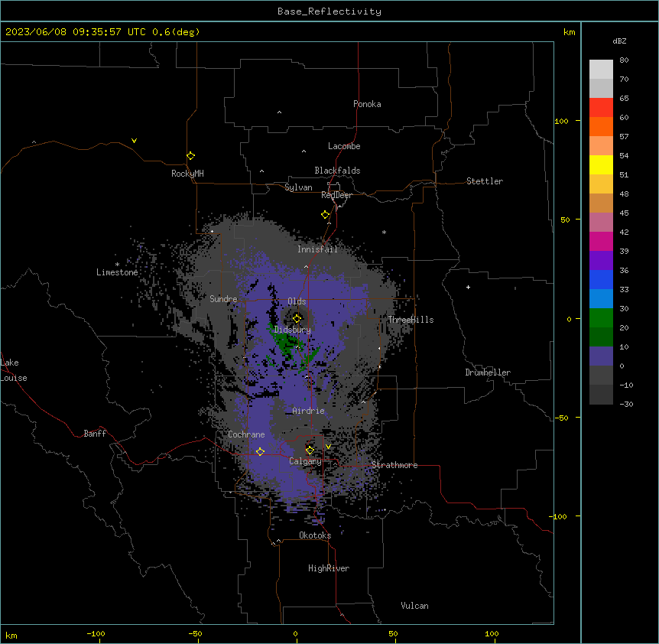Click the Base_Reflectivity title

click(329, 11)
